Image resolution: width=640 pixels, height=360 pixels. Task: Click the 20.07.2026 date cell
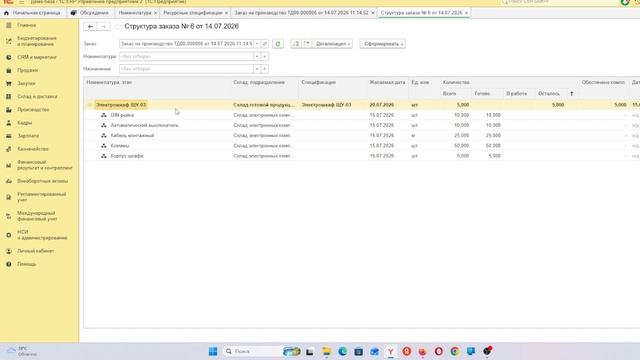tap(382, 105)
